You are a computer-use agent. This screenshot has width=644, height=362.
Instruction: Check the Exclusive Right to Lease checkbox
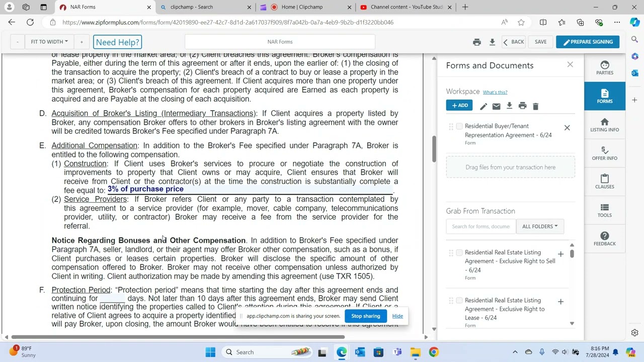tap(459, 300)
